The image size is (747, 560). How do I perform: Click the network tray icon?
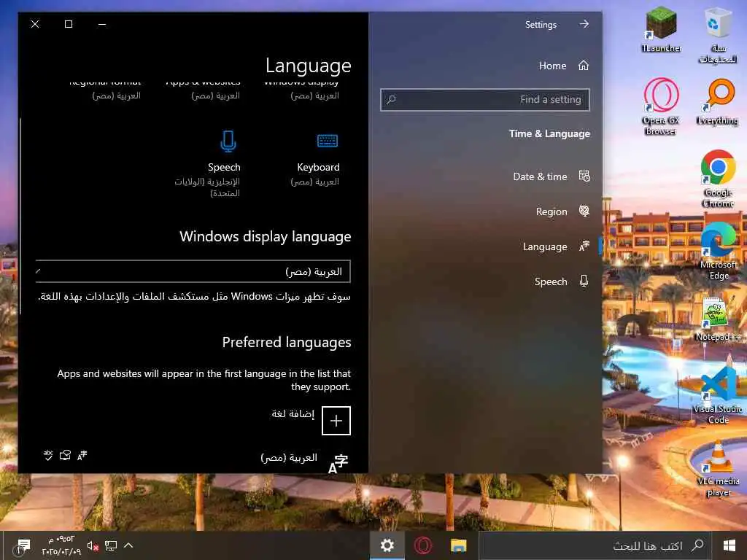point(111,545)
